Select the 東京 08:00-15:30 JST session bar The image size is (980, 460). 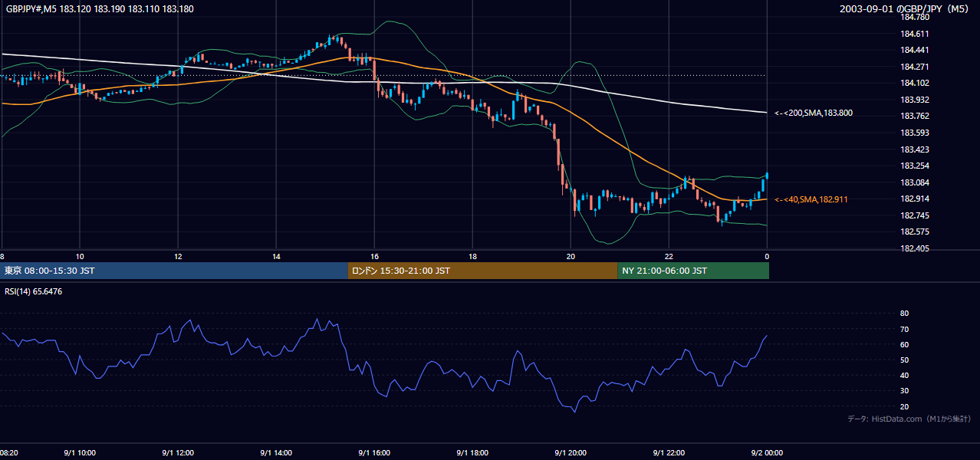175,271
